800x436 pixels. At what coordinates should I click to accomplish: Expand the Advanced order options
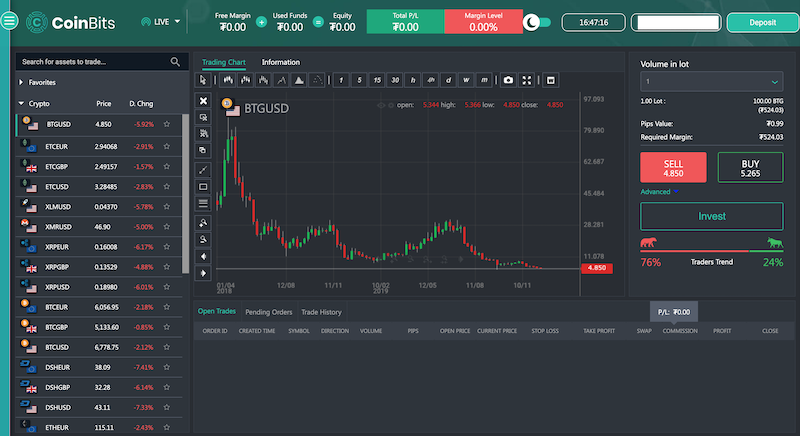click(x=659, y=192)
